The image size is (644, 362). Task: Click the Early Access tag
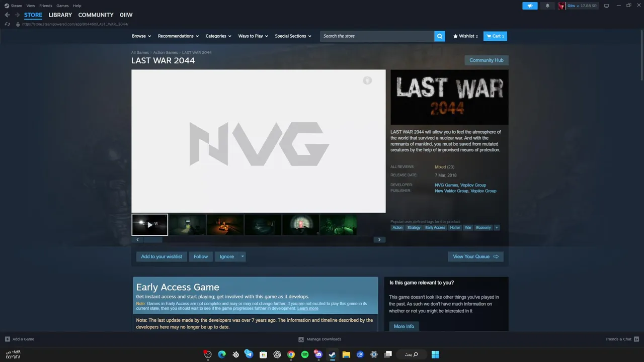(x=435, y=228)
